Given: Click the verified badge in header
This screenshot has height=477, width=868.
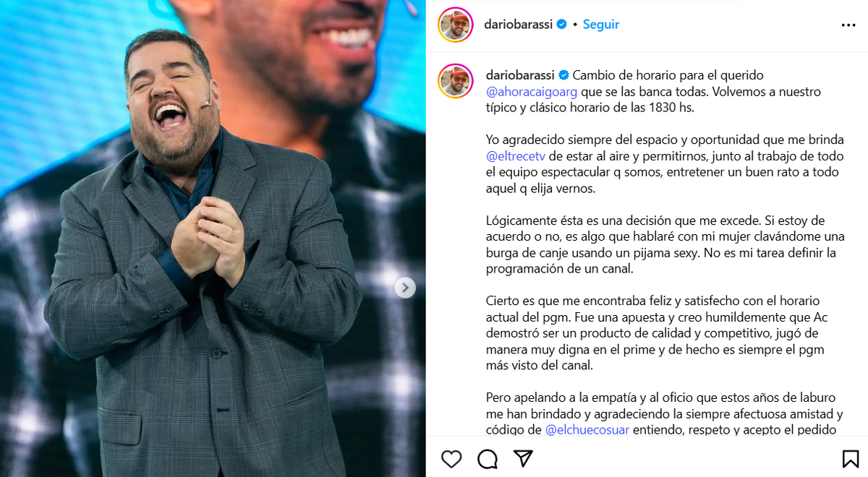Looking at the screenshot, I should (x=561, y=25).
